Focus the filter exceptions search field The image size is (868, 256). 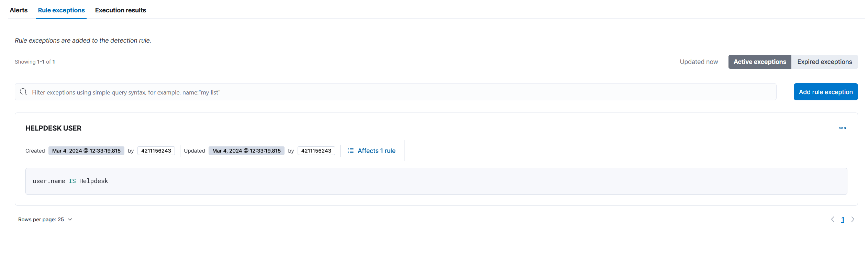click(x=399, y=92)
